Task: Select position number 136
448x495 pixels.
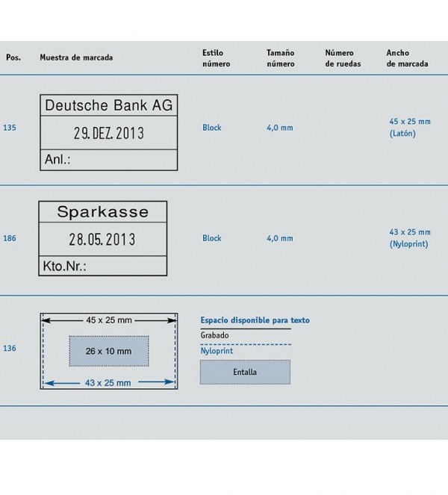Action: pyautogui.click(x=10, y=349)
